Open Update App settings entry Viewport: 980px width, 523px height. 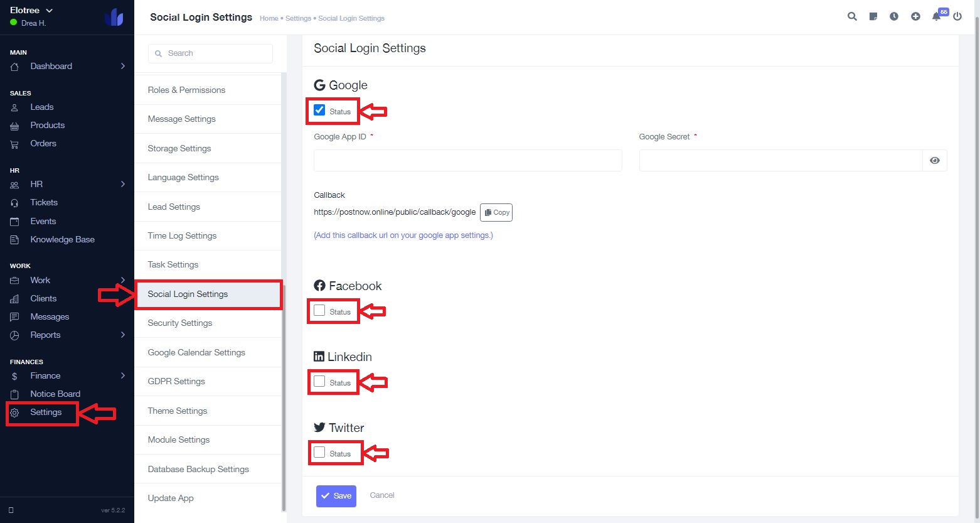208,498
